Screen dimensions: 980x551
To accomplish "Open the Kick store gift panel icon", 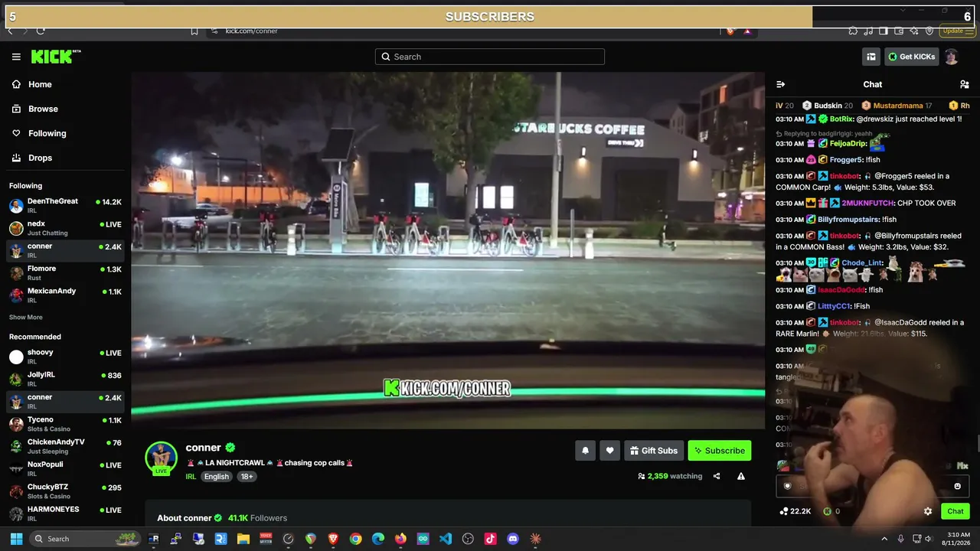I will tap(871, 57).
